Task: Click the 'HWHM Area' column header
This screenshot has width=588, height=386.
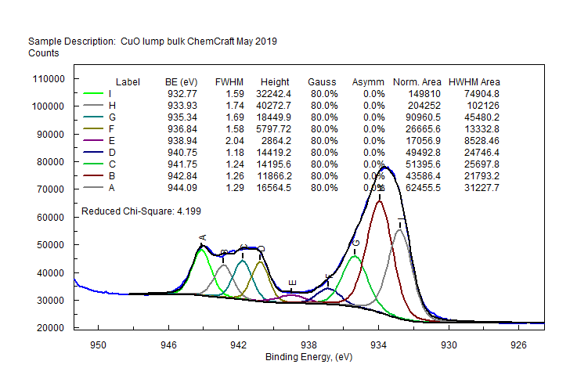Action: [x=474, y=82]
